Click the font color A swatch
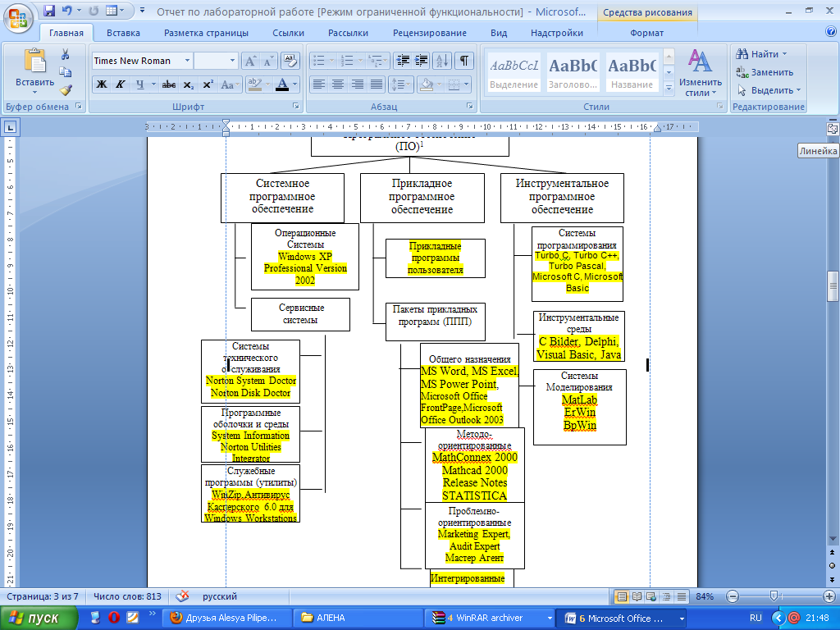 point(282,84)
